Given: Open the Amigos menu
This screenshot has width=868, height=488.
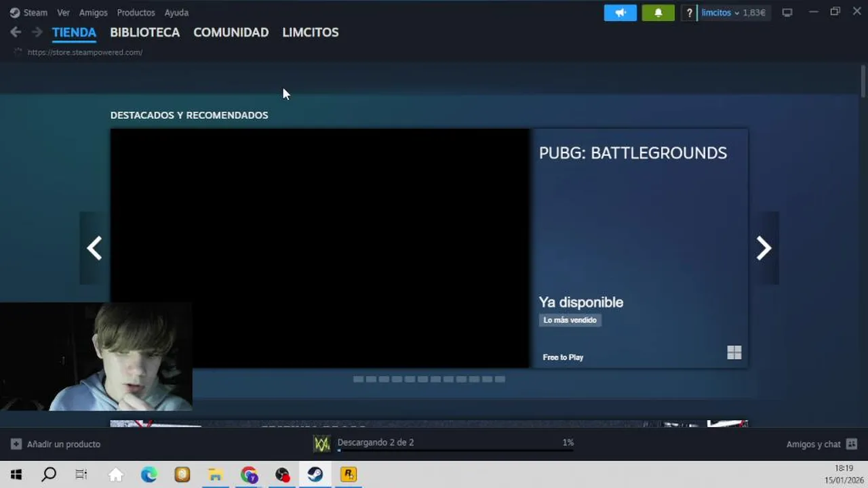Looking at the screenshot, I should pos(94,13).
